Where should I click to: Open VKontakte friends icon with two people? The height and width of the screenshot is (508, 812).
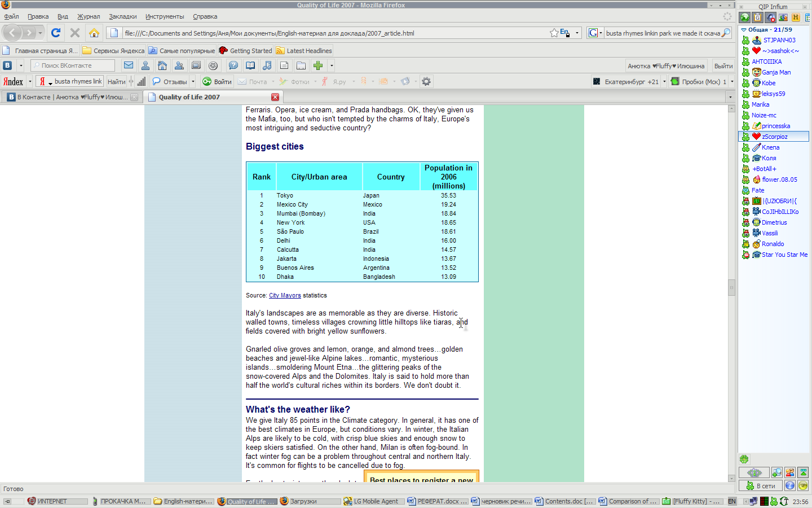pyautogui.click(x=179, y=65)
